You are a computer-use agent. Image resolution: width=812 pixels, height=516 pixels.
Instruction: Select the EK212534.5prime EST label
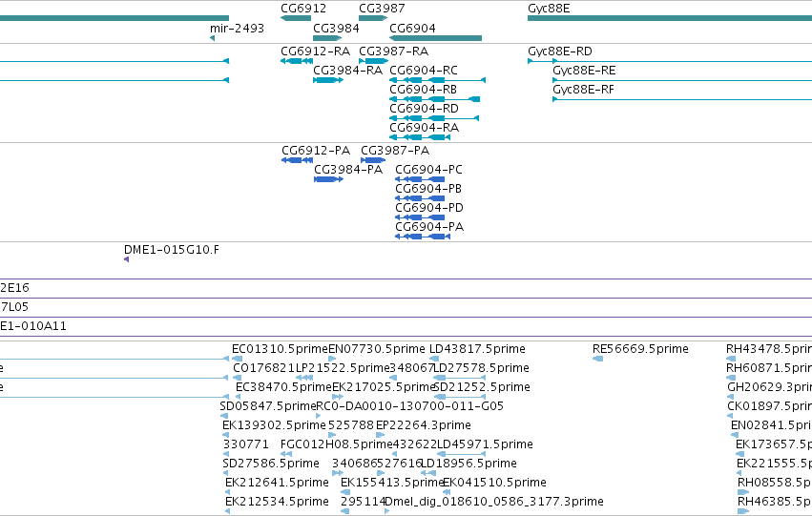tap(277, 503)
